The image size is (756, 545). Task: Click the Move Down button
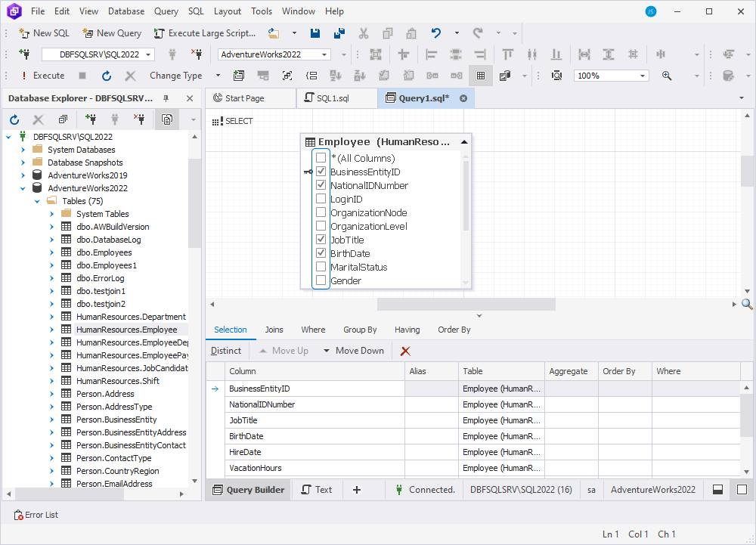pos(353,351)
